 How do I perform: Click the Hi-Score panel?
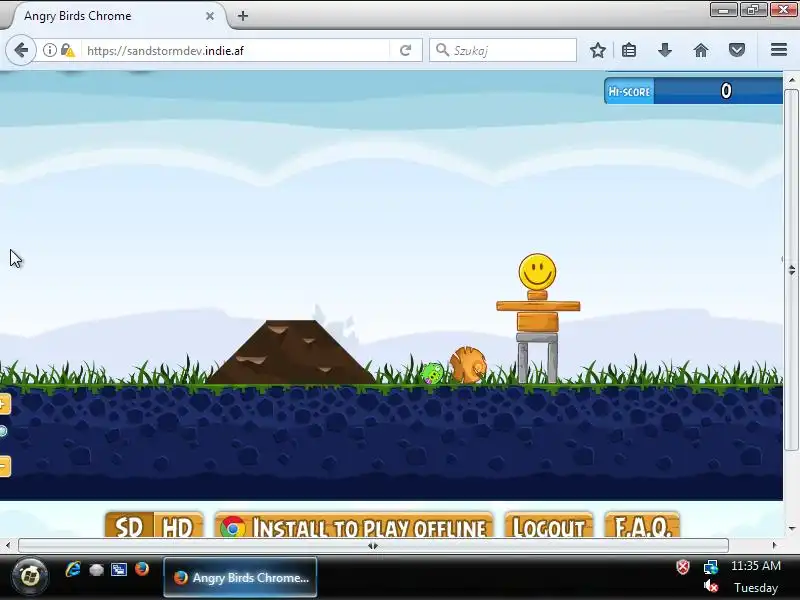693,91
